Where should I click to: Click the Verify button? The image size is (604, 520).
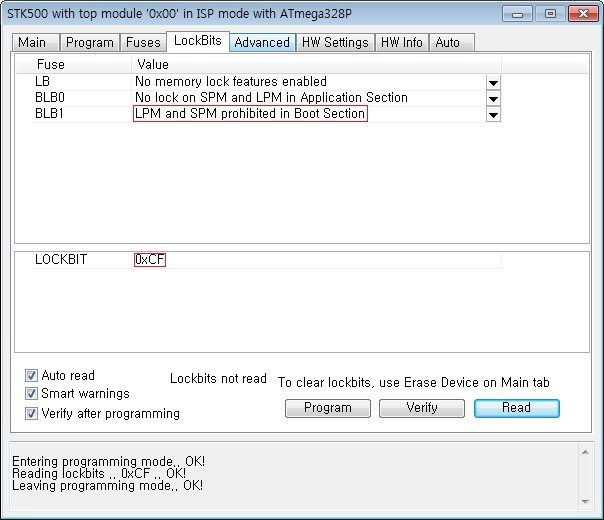pos(422,408)
